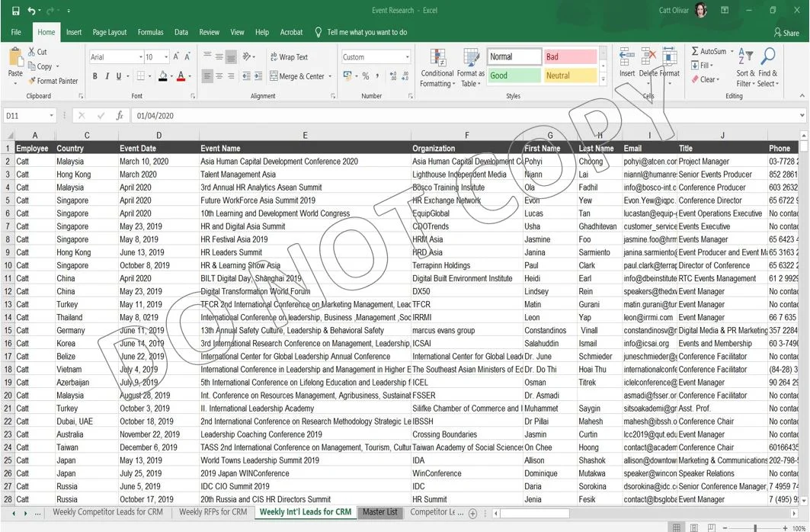Viewport: 810px width, 532px height.
Task: Select the Good cell style
Action: click(x=514, y=75)
